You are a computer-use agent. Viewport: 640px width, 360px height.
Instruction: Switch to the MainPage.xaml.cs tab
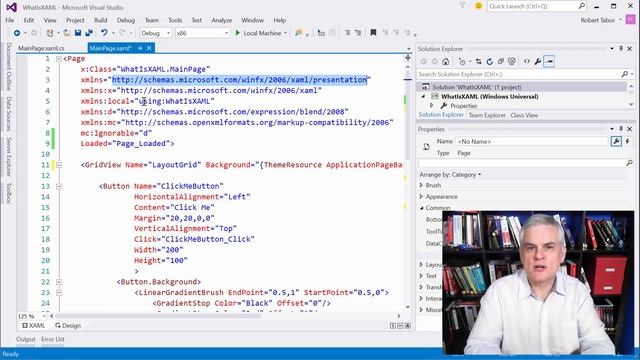coord(41,48)
